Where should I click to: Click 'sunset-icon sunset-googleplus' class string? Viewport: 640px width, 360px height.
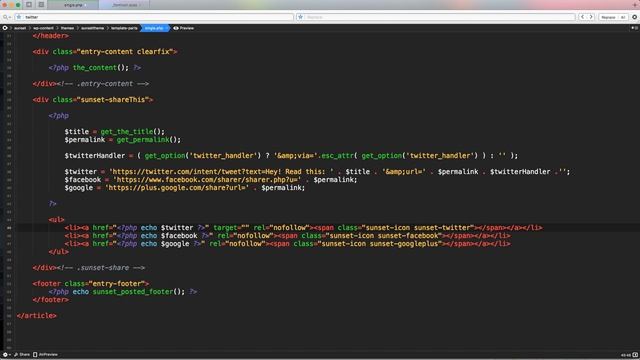tap(380, 244)
